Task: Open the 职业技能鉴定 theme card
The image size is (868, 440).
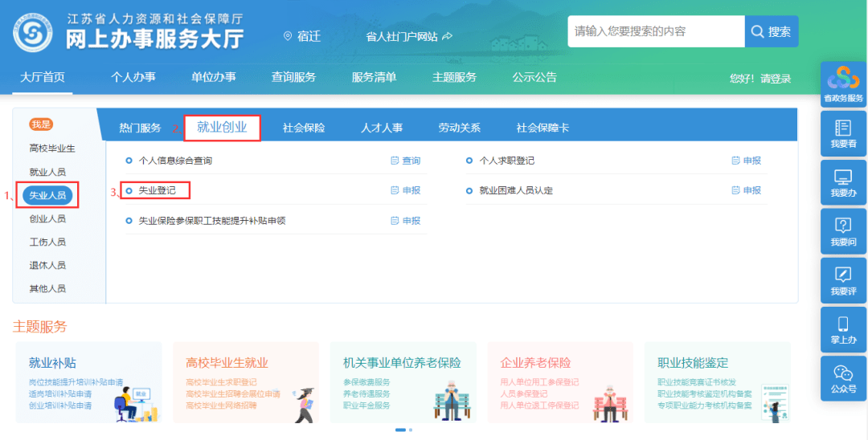Action: coord(718,382)
